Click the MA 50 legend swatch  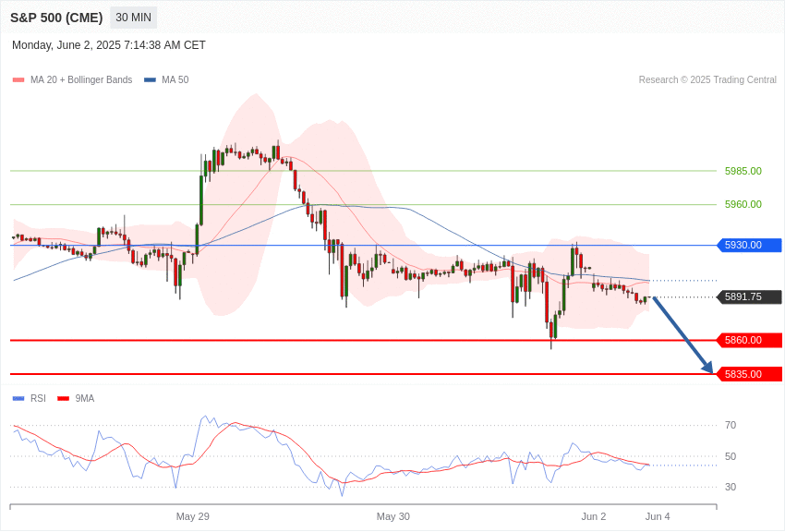pyautogui.click(x=150, y=80)
